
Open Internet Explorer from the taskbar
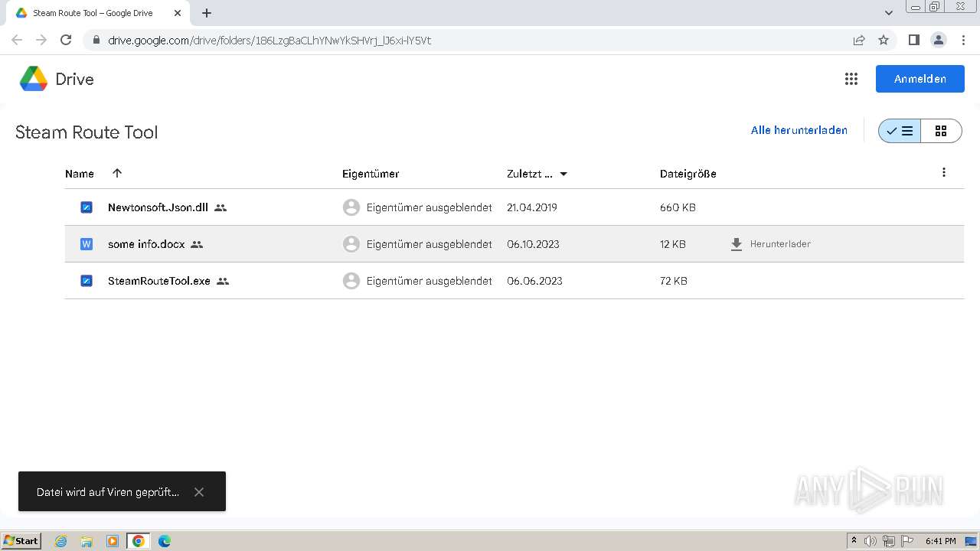coord(61,541)
